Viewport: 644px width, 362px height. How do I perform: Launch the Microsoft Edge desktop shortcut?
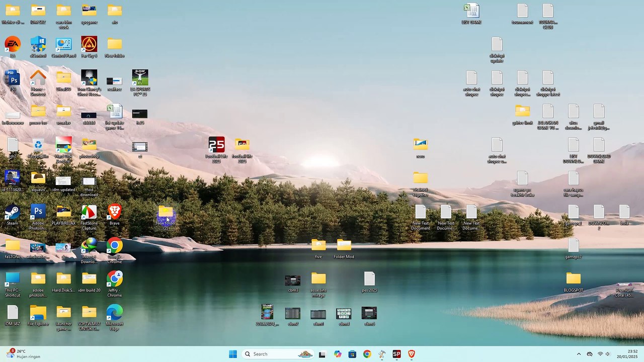pyautogui.click(x=115, y=313)
